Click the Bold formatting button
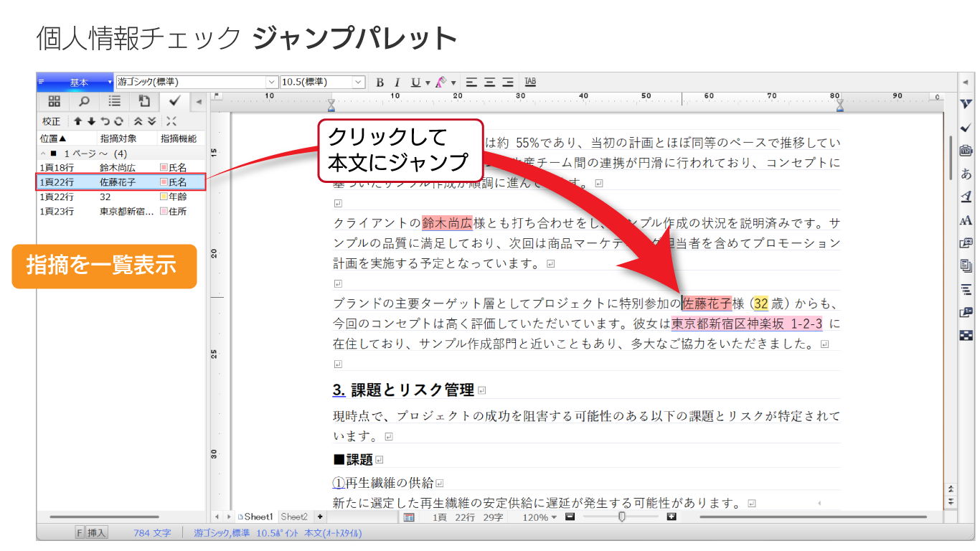Screen dimensions: 980x551 point(380,83)
